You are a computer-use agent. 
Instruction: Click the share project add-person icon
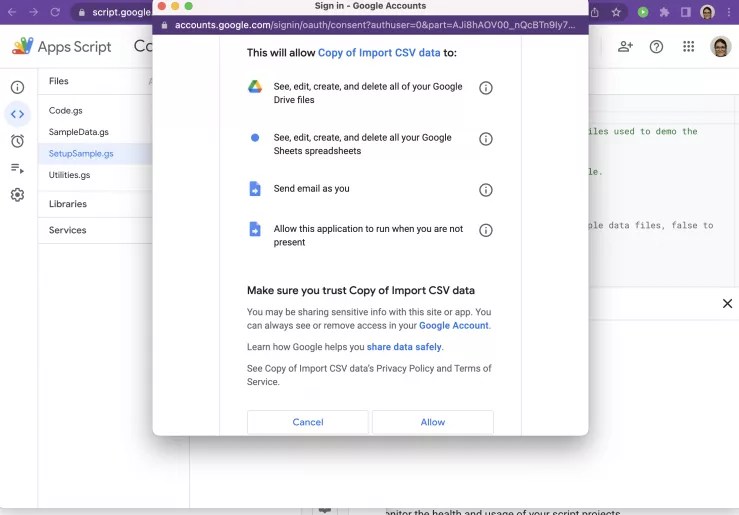(625, 46)
